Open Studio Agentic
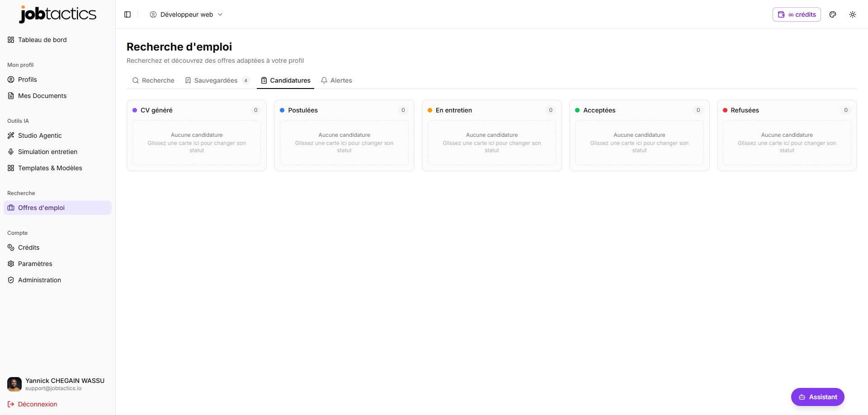Viewport: 868px width, 415px height. (57, 135)
